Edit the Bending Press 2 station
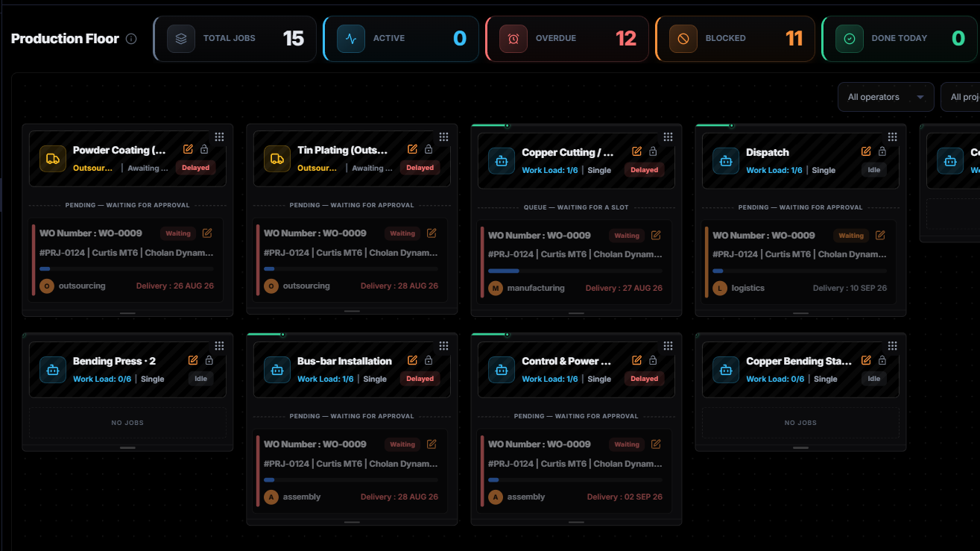The width and height of the screenshot is (980, 551). pos(193,360)
